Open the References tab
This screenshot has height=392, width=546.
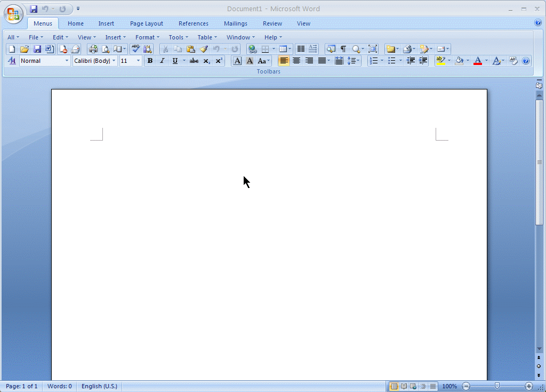(x=193, y=23)
